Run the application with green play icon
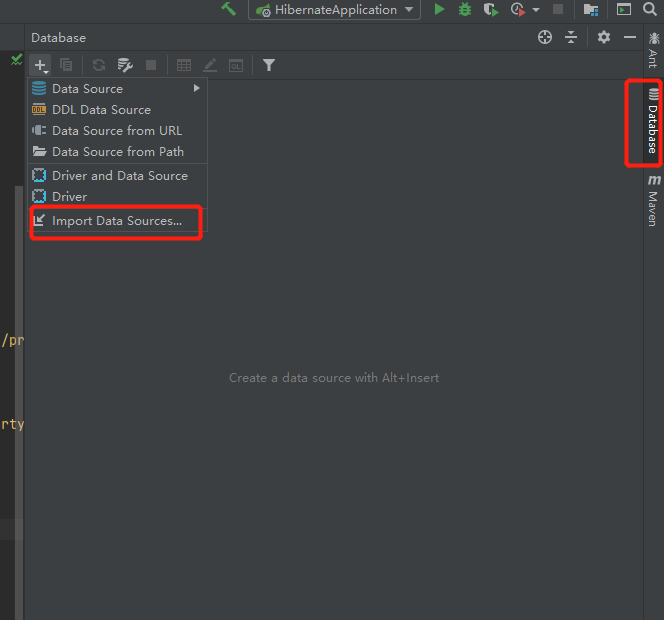The height and width of the screenshot is (620, 664). (439, 10)
